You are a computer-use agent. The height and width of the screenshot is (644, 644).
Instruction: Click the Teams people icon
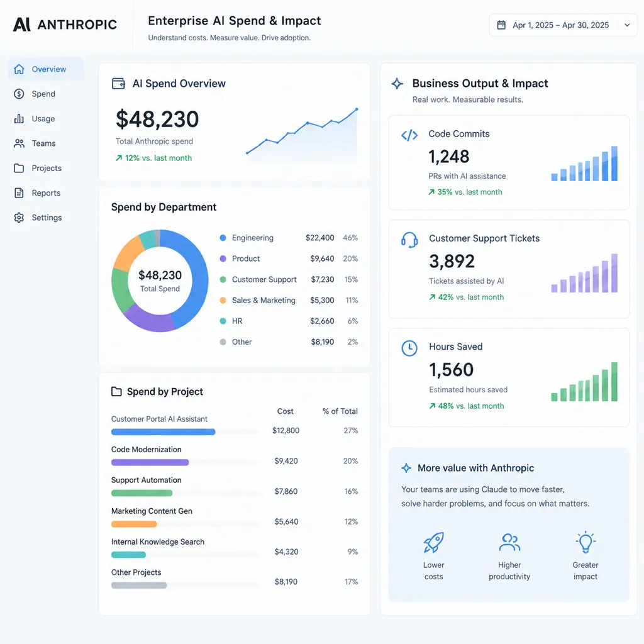click(19, 143)
